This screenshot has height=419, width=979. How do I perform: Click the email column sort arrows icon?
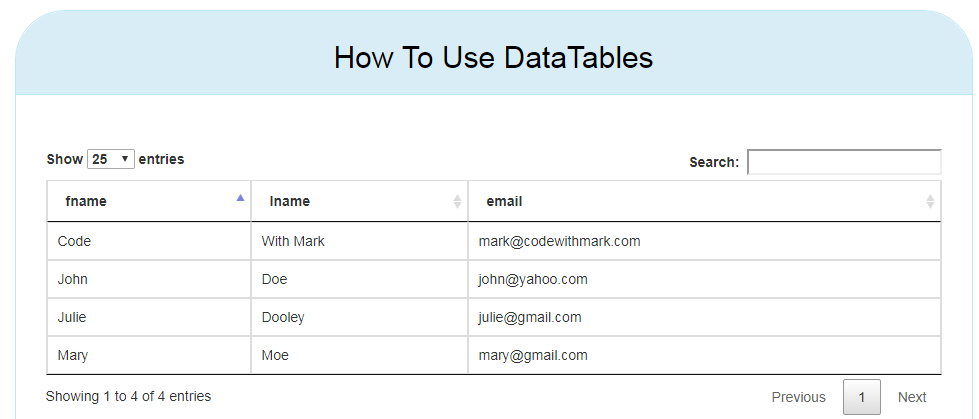930,201
